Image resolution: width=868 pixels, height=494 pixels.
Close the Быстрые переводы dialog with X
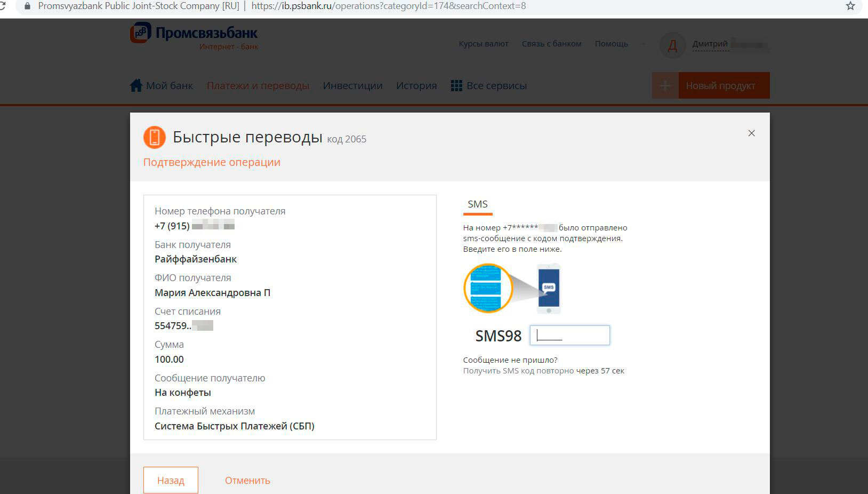(751, 133)
